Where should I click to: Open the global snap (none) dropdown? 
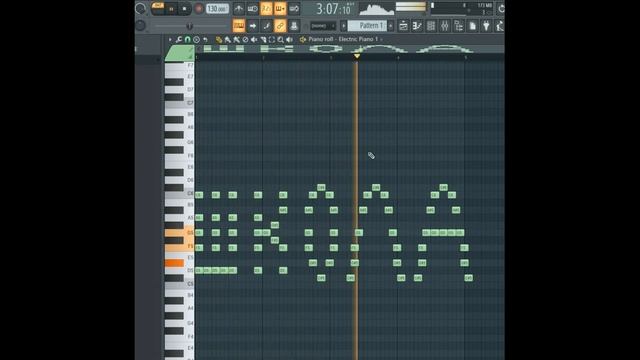[322, 26]
